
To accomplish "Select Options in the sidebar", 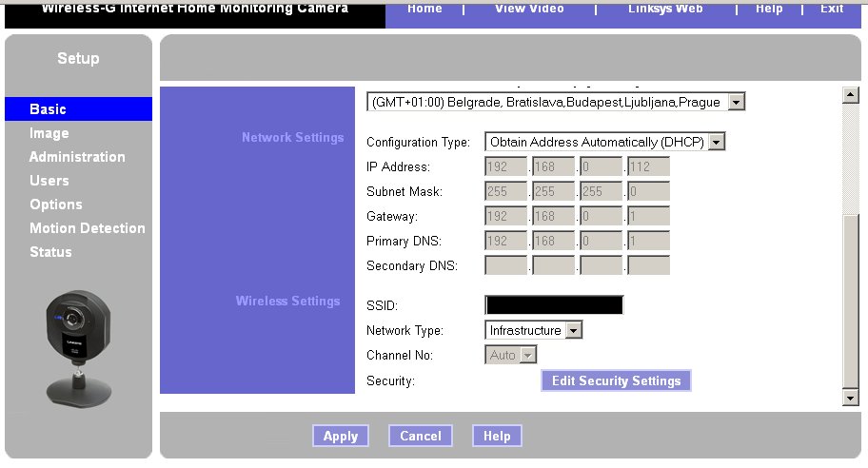I will [56, 205].
